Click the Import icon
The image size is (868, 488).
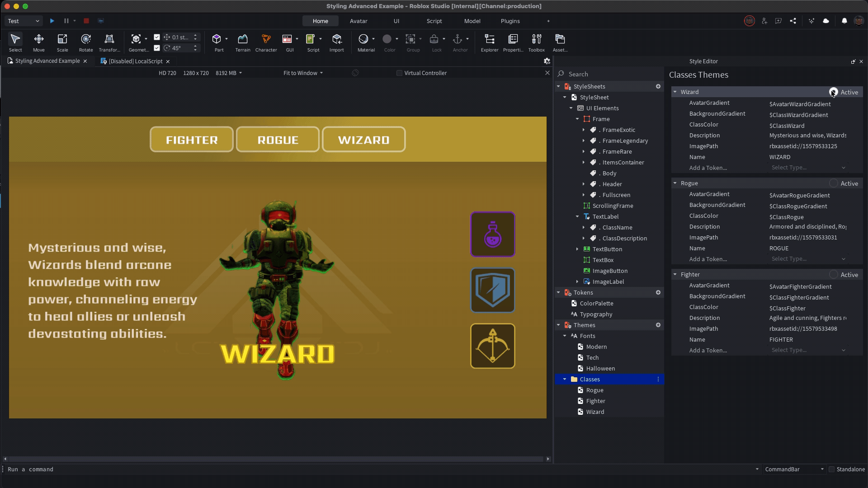337,39
